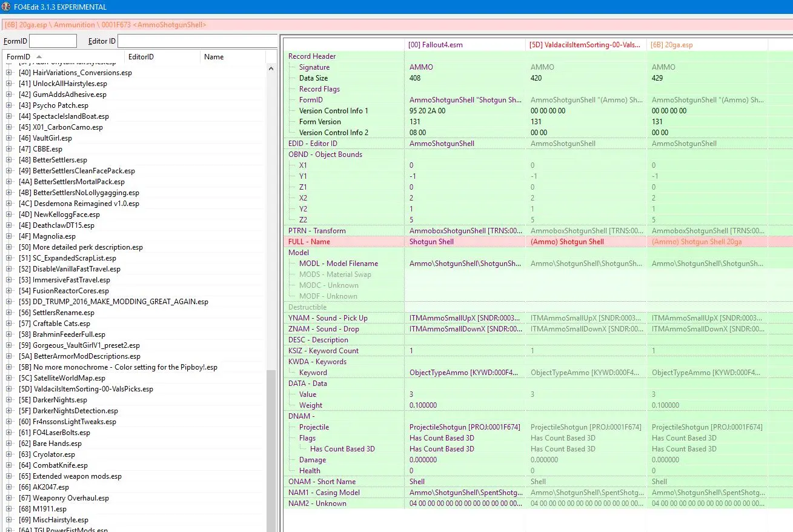Select the PTRN - Transform row label
The height and width of the screenshot is (532, 793).
click(x=317, y=231)
